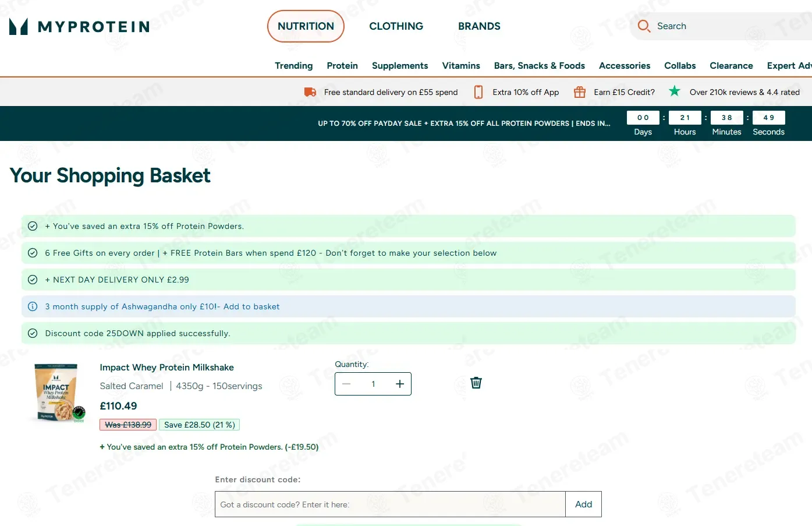The width and height of the screenshot is (812, 526).
Task: Switch to the Clothing tab
Action: pyautogui.click(x=396, y=26)
